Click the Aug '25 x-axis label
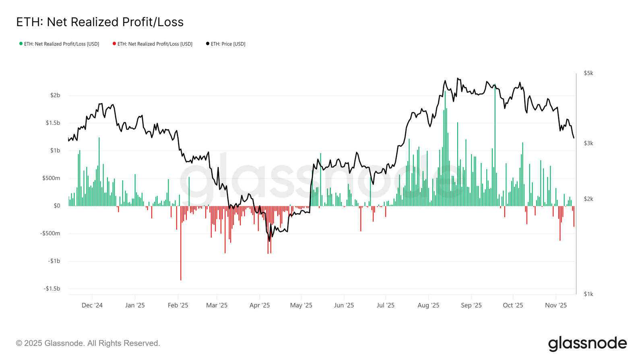The image size is (644, 362). 428,305
